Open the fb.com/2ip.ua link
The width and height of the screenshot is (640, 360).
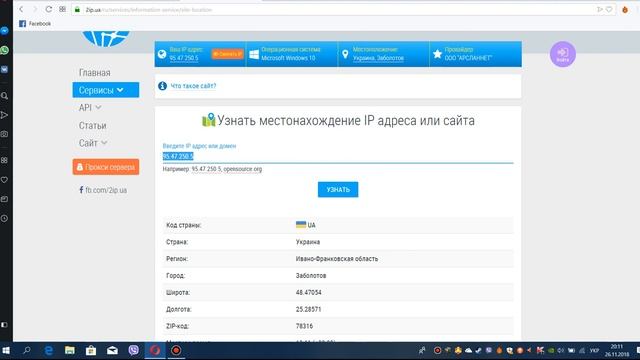pyautogui.click(x=103, y=190)
